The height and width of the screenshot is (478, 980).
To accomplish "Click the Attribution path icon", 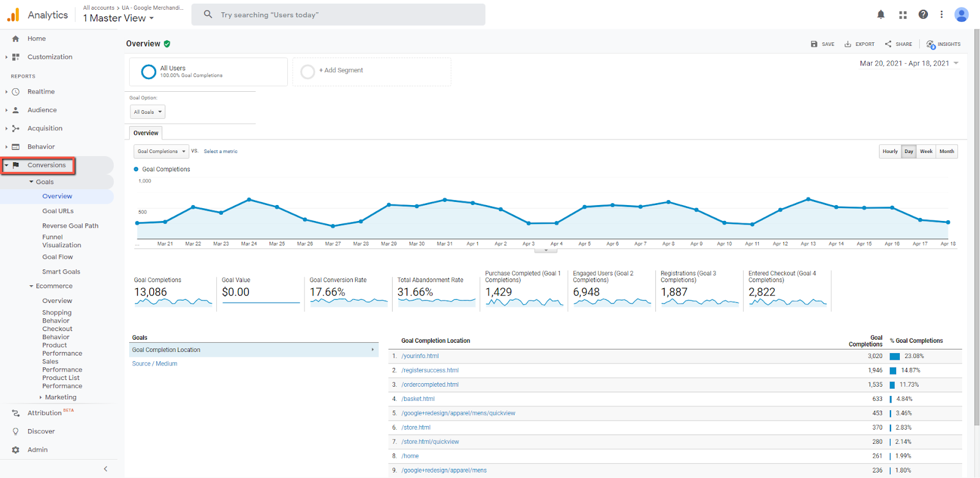I will [15, 413].
